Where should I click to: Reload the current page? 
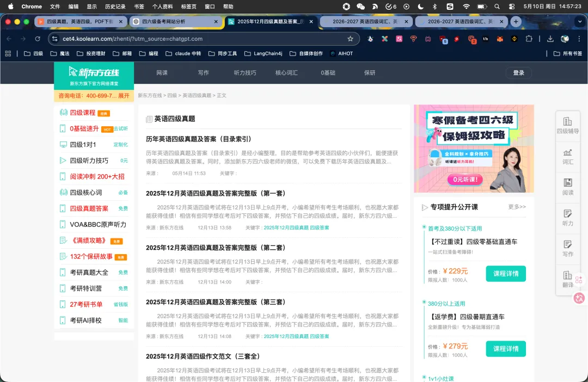(38, 39)
